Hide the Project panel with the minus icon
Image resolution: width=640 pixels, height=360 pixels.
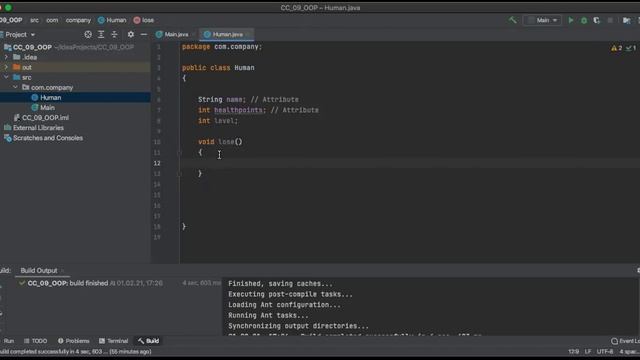click(144, 35)
